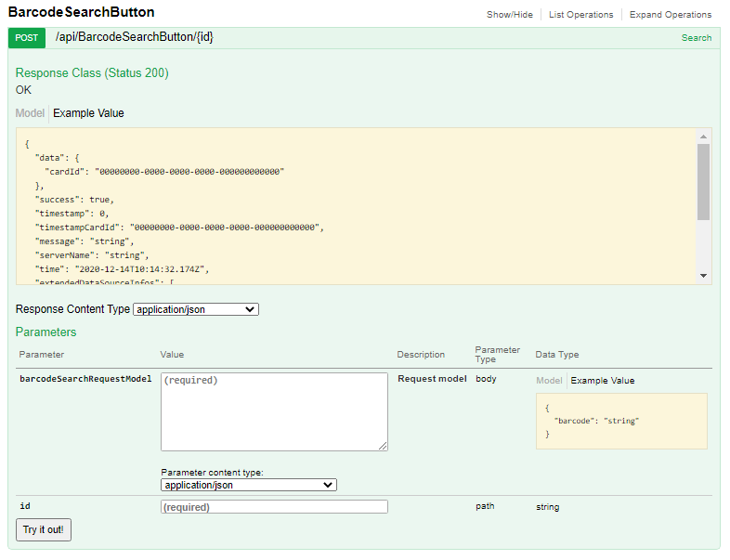Click the "message": "string" line
730x560 pixels.
coord(85,241)
